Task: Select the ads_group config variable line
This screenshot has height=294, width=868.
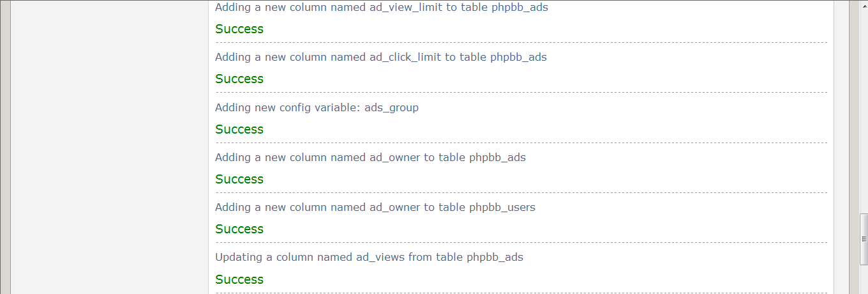Action: (x=317, y=107)
